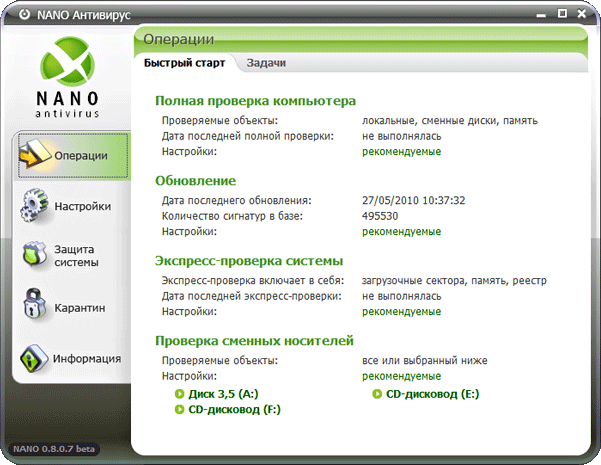The height and width of the screenshot is (465, 601).
Task: Open Проверка сменных носителей heading
Action: tap(255, 341)
